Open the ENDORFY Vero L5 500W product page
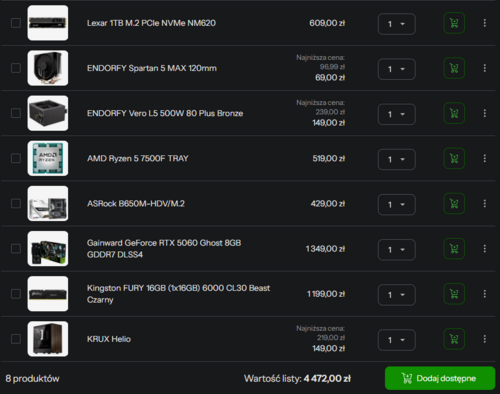The image size is (500, 394). click(165, 113)
